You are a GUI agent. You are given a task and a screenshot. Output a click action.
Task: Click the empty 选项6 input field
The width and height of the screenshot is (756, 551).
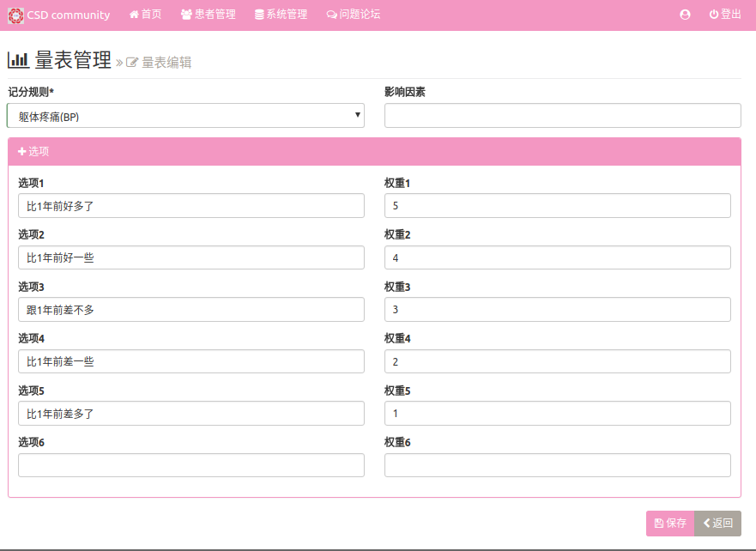tap(191, 465)
